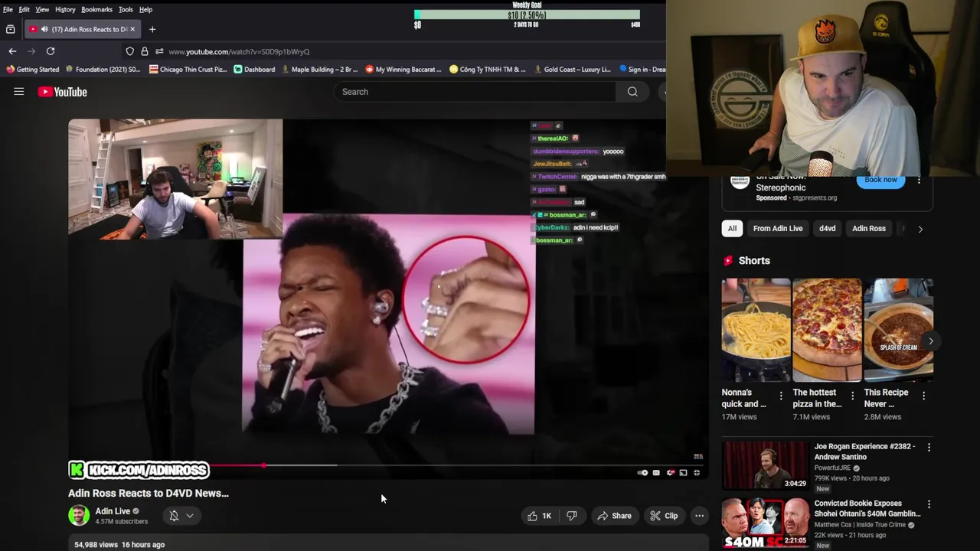This screenshot has width=980, height=551.
Task: Open Nonna's quick pasta short
Action: tap(756, 330)
